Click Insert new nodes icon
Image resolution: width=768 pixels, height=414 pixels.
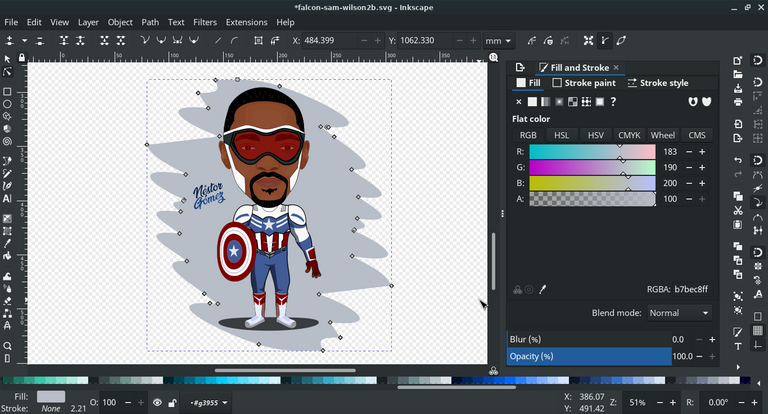click(x=9, y=41)
